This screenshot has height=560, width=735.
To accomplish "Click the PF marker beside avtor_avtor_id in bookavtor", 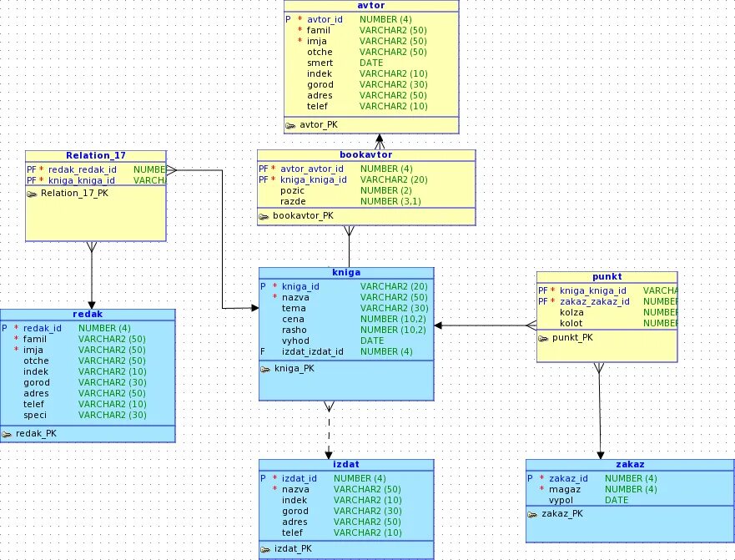I will (x=264, y=168).
